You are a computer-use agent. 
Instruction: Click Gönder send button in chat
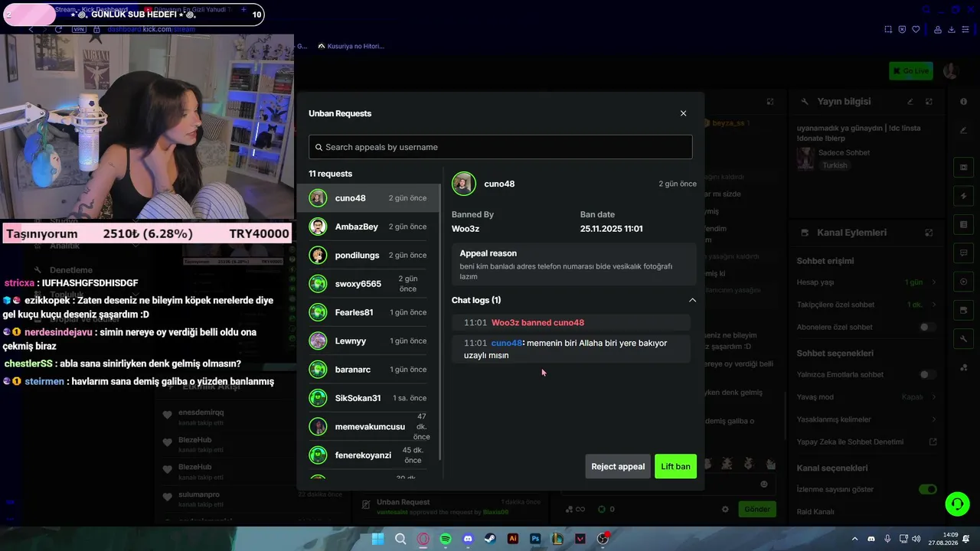point(757,509)
